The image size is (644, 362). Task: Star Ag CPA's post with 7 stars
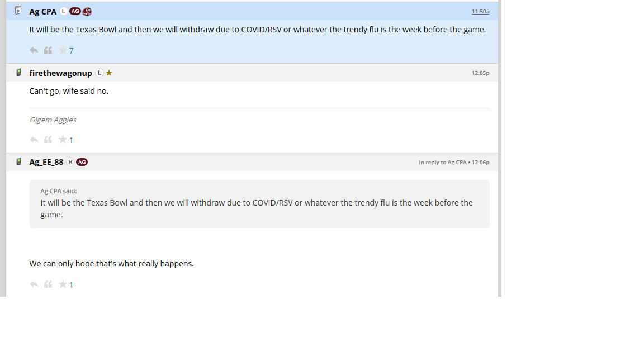63,50
